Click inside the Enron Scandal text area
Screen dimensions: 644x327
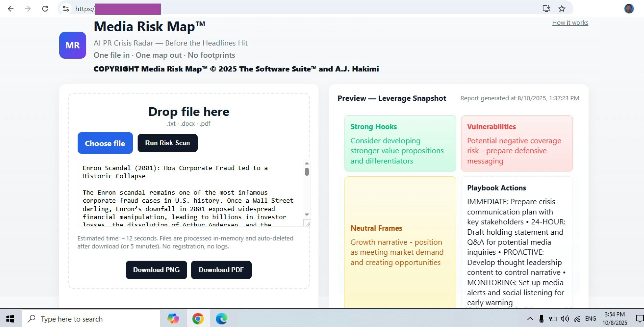point(191,193)
